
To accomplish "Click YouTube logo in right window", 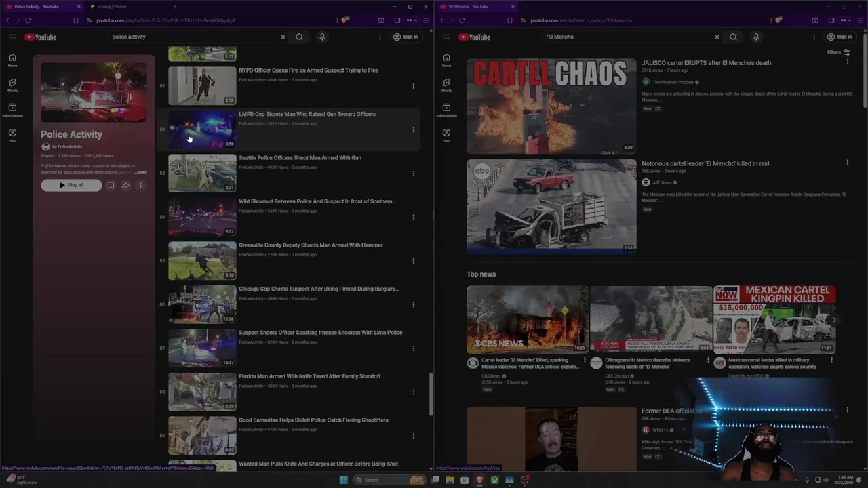I will (x=475, y=37).
